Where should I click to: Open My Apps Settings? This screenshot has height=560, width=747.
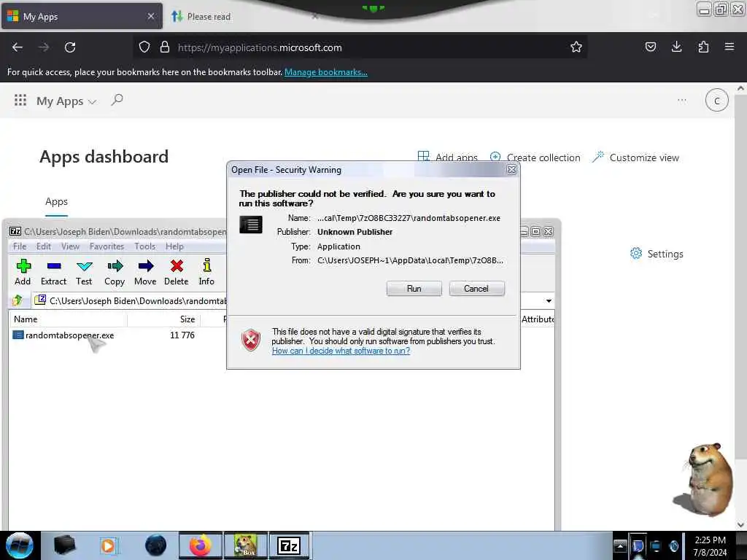[x=657, y=254]
